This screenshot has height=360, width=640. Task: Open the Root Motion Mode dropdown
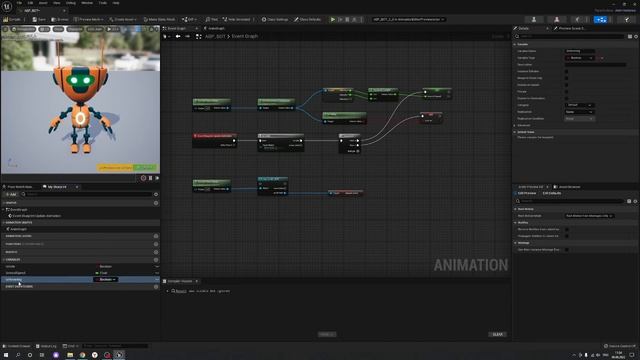coord(590,216)
